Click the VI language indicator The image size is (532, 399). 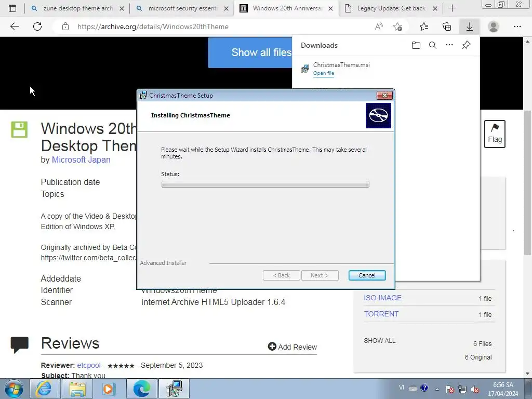(x=402, y=388)
